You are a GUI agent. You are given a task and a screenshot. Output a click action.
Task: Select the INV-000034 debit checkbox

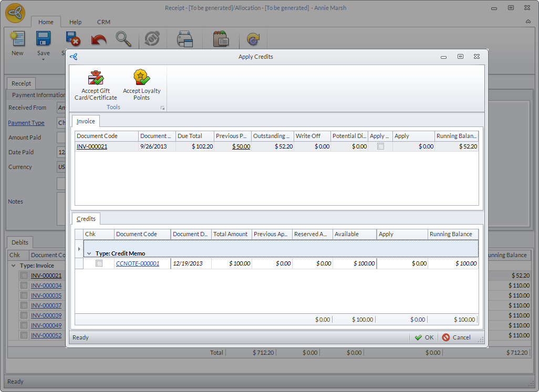(24, 285)
